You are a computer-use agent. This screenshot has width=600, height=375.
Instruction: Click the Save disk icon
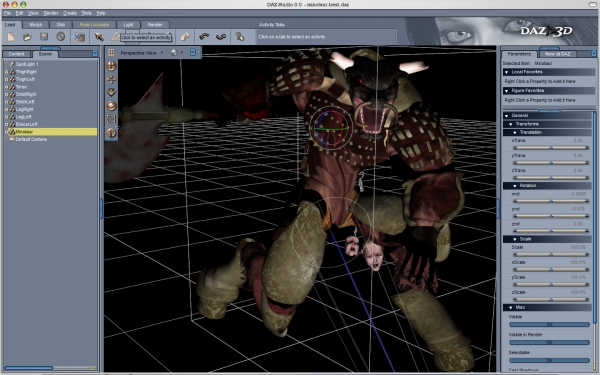point(44,37)
